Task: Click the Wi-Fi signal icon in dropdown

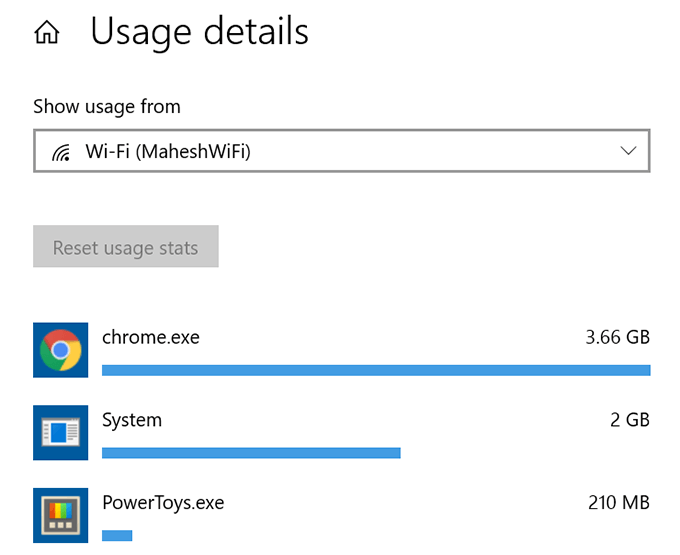Action: [61, 151]
